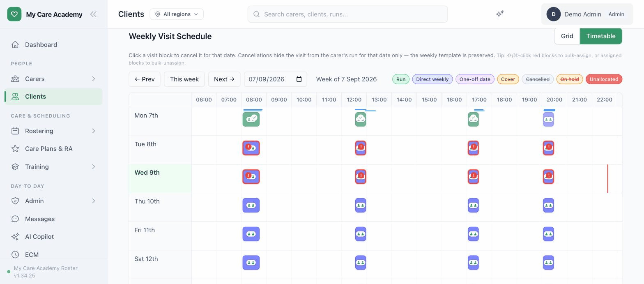Click the This week button
This screenshot has height=284, width=644.
point(184,79)
